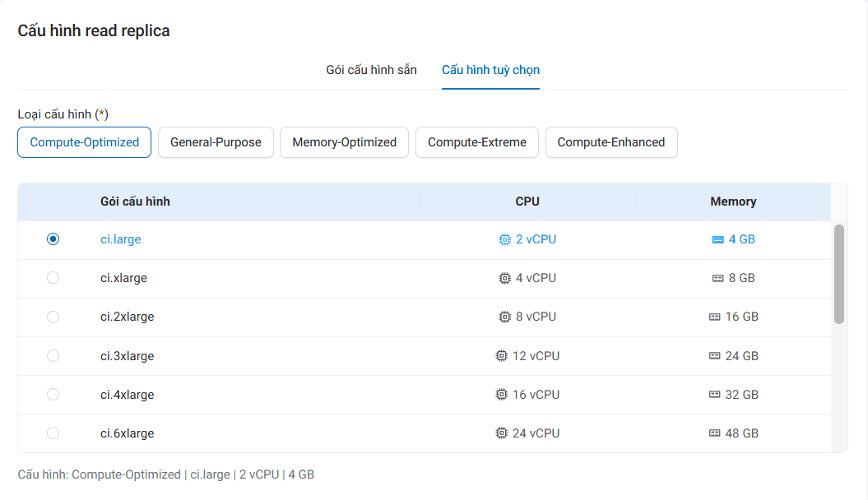The image size is (868, 500).
Task: Click the Gói cấu hình column header
Action: coord(135,201)
